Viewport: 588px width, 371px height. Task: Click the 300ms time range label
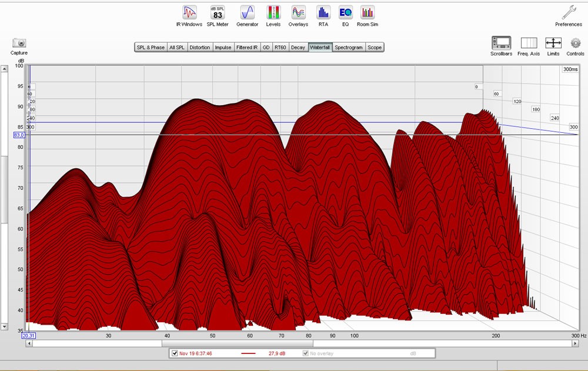[570, 69]
